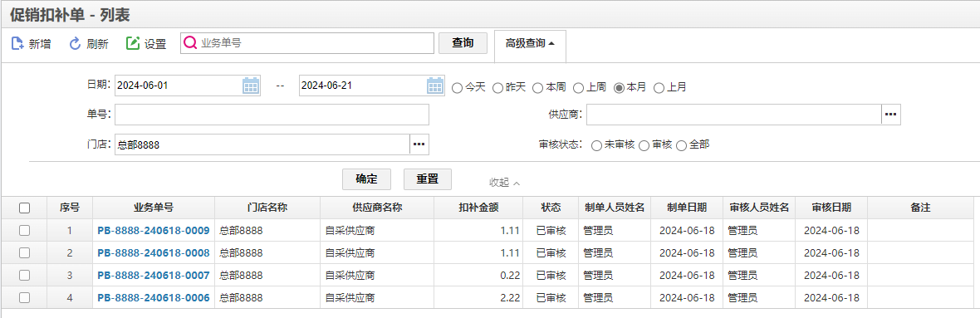Select the 上周 date radio
This screenshot has height=318, width=980.
[578, 87]
